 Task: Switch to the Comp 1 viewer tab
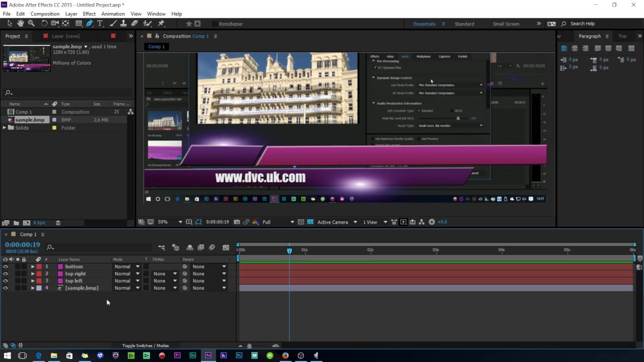(156, 46)
